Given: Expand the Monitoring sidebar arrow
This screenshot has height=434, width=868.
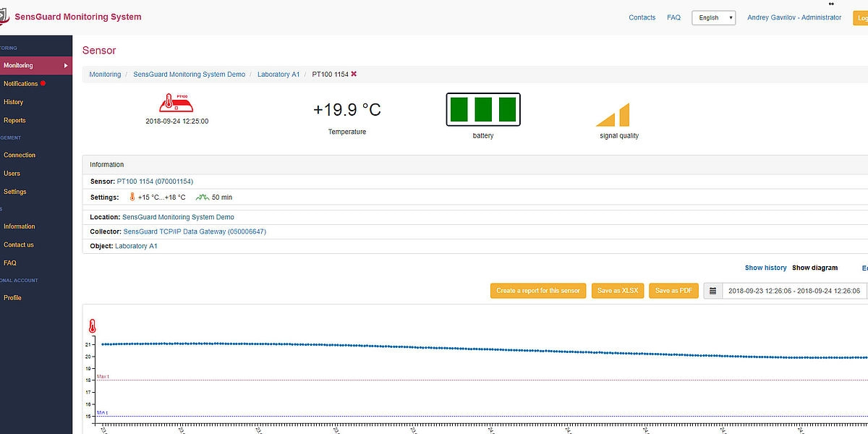Looking at the screenshot, I should [x=66, y=66].
